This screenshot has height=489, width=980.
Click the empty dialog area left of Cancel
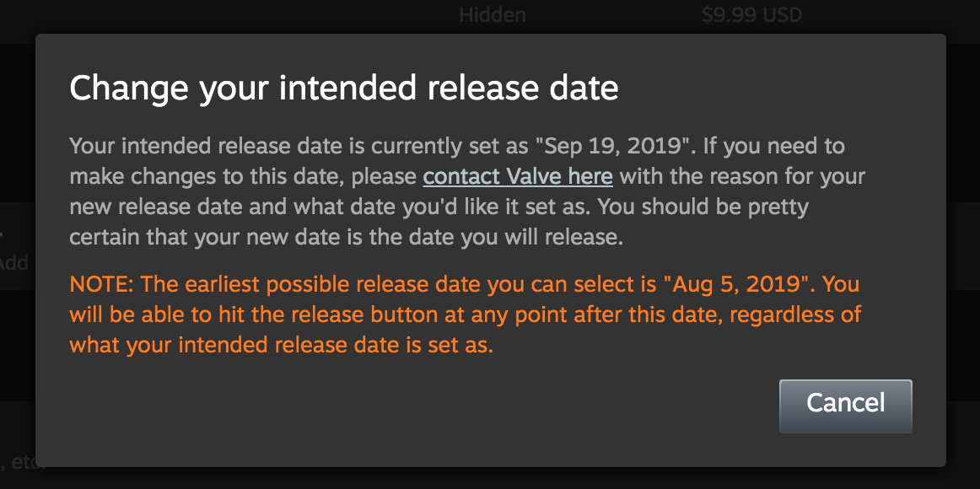422,406
